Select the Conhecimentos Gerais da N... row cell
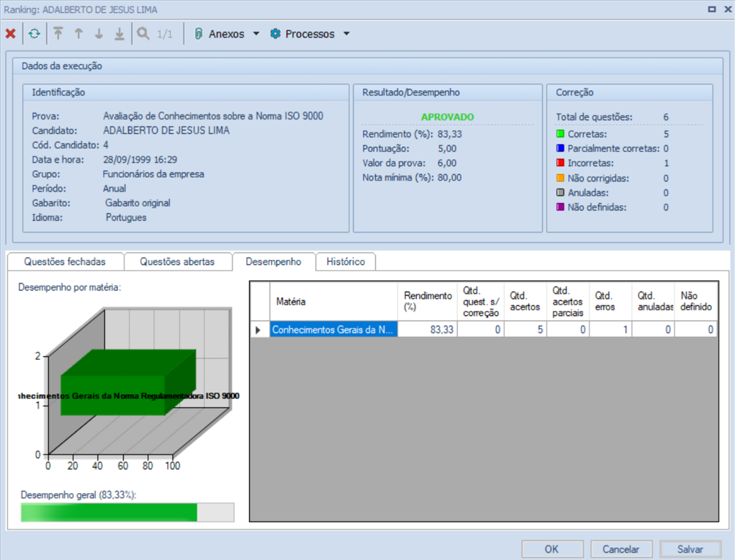Viewport: 735px width, 560px height. pos(333,330)
